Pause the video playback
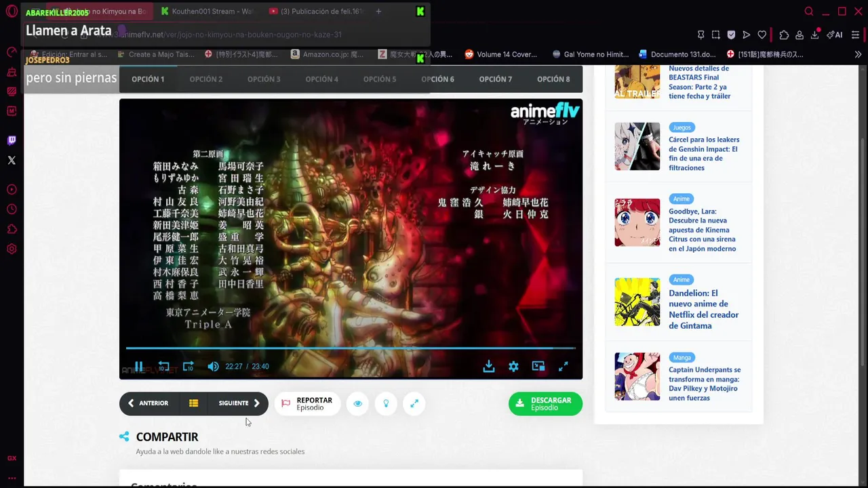 tap(138, 367)
